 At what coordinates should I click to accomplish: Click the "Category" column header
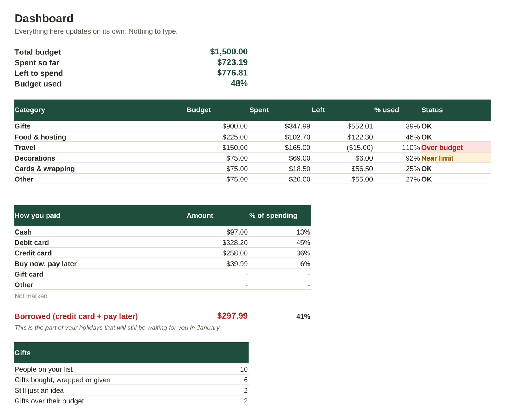point(30,110)
